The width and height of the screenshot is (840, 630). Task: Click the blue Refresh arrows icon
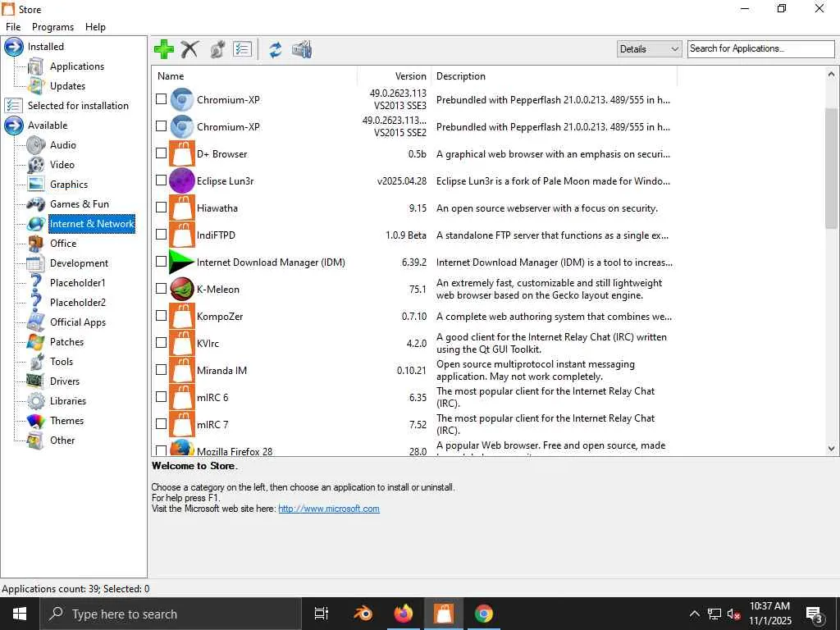click(x=276, y=49)
